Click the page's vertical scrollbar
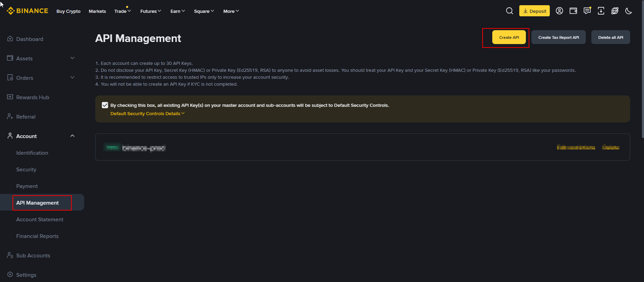Screen dimensions: 644x282 coord(643,69)
